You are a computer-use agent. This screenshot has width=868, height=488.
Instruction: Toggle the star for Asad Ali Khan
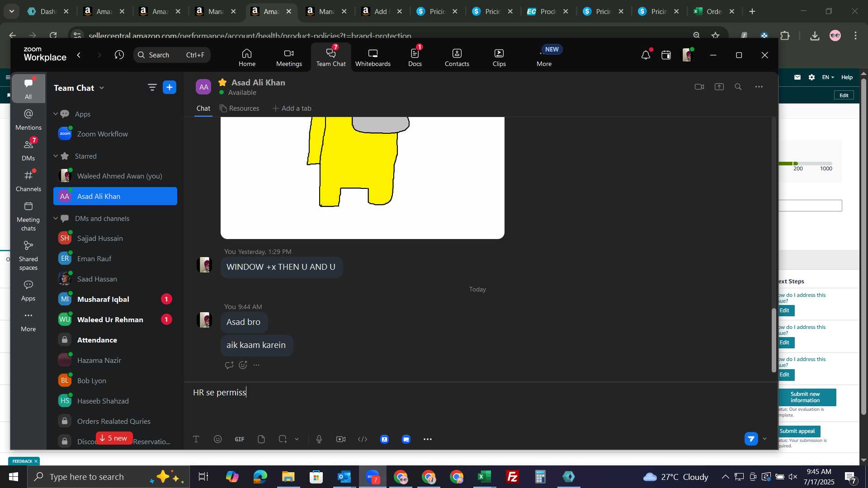[x=222, y=82]
